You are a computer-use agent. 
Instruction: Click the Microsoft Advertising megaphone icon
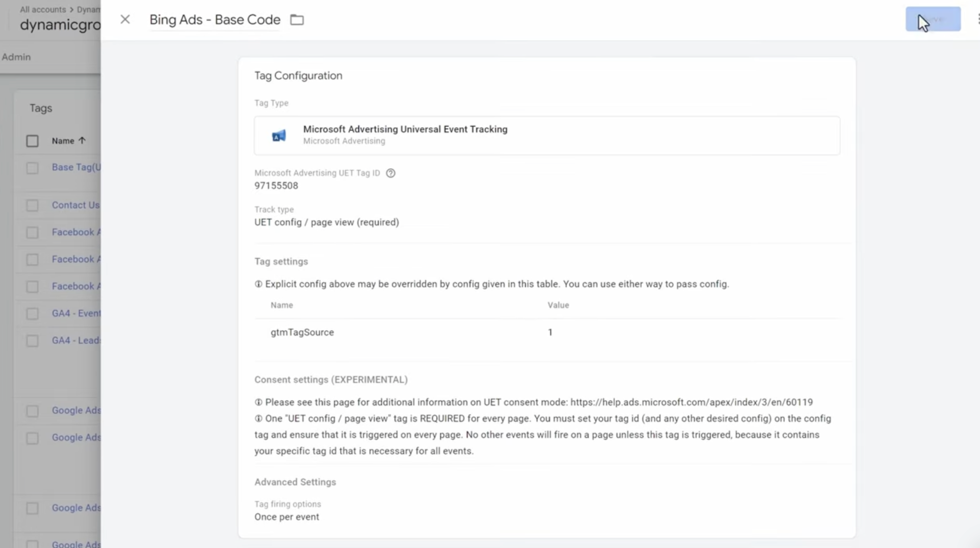coord(278,136)
